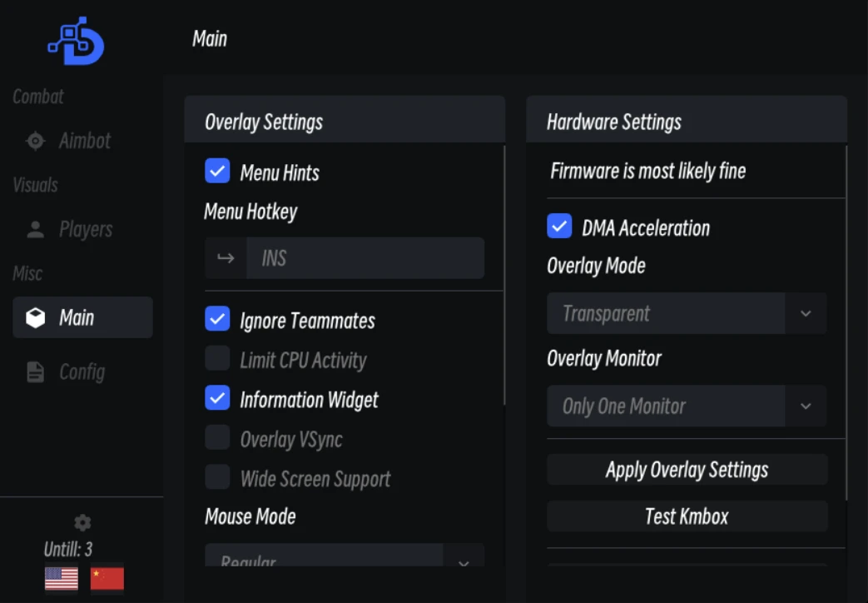Click the INS hotkey input field
This screenshot has height=603, width=868.
pos(365,257)
